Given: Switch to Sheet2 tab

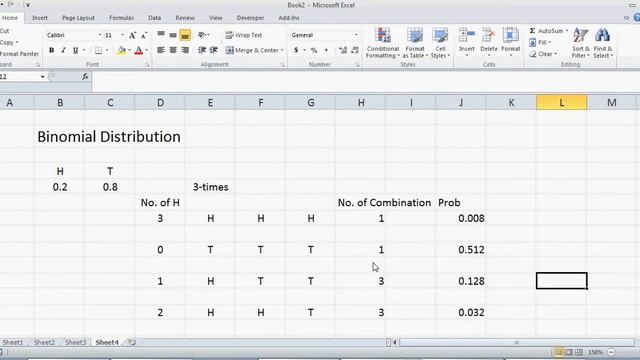Looking at the screenshot, I should pyautogui.click(x=44, y=342).
